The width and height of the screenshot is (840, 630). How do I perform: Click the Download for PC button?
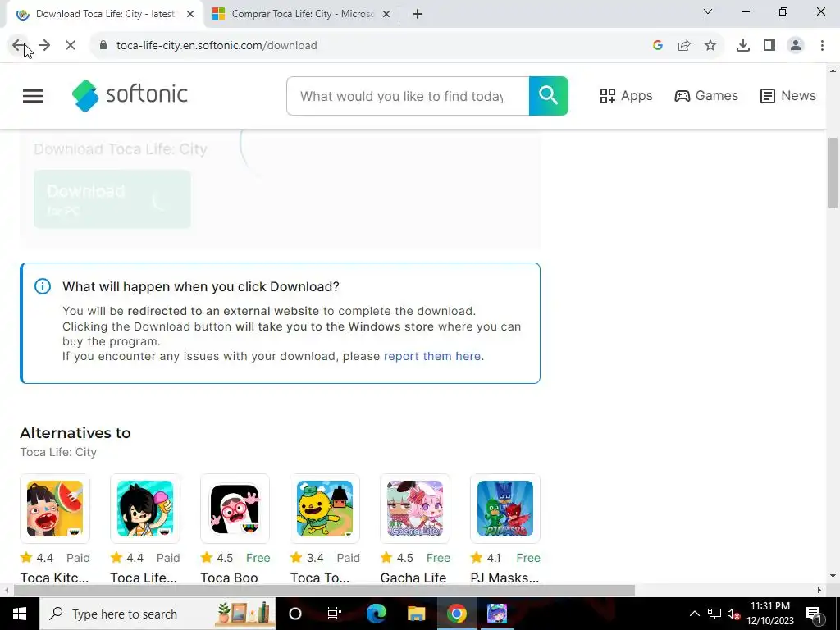(x=112, y=199)
